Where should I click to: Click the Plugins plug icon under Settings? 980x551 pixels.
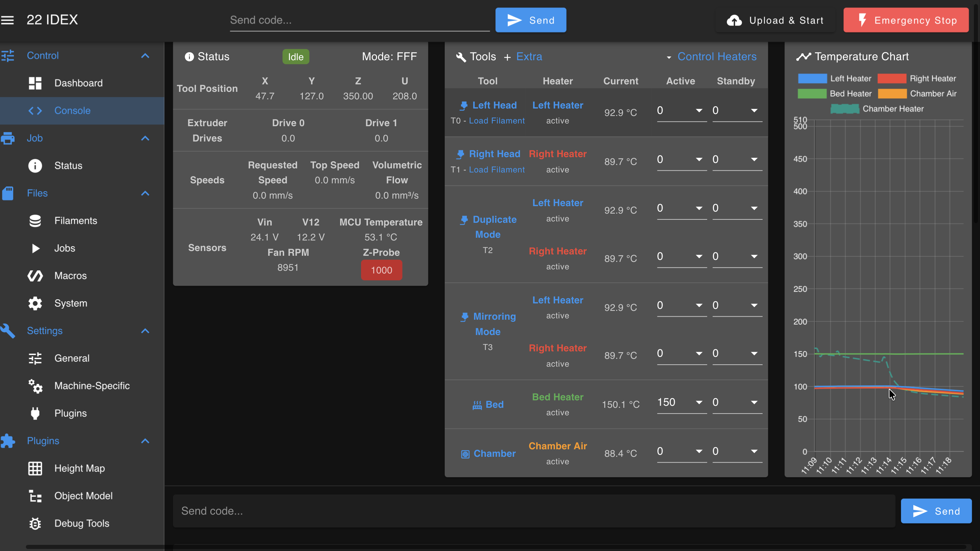35,413
